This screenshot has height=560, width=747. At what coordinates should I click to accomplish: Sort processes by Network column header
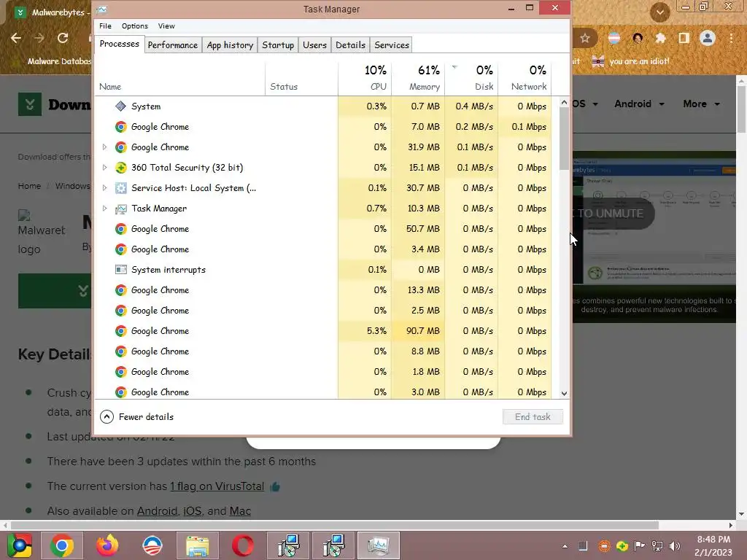pyautogui.click(x=525, y=78)
